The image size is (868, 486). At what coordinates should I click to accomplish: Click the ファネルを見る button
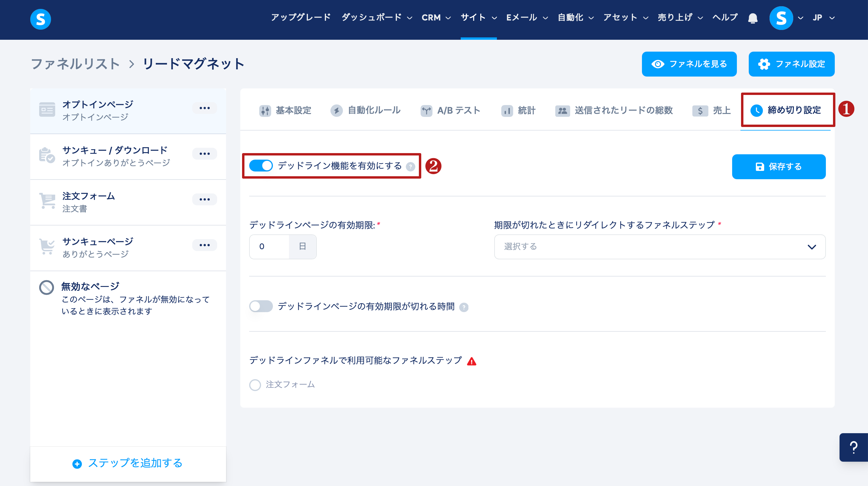[x=689, y=64]
